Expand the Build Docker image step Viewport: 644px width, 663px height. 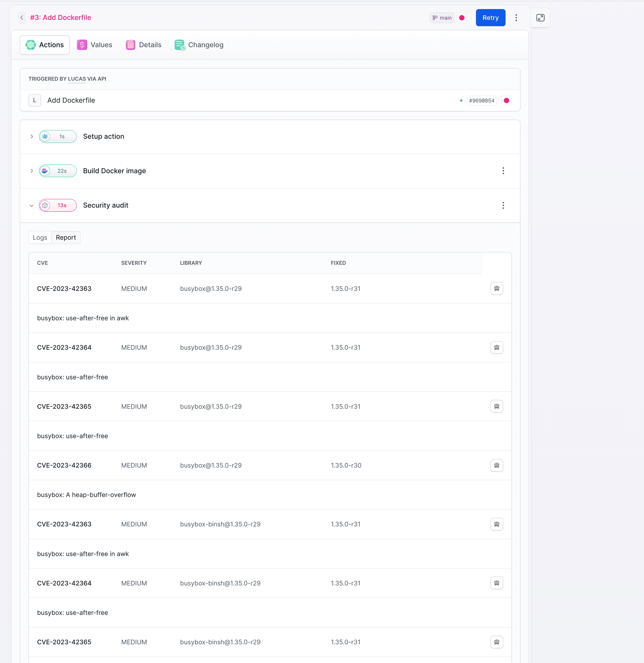pyautogui.click(x=32, y=171)
